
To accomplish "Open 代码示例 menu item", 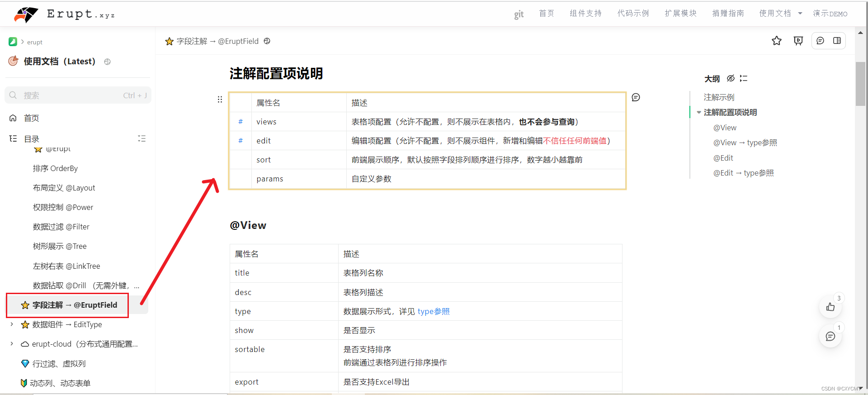I will pos(633,14).
